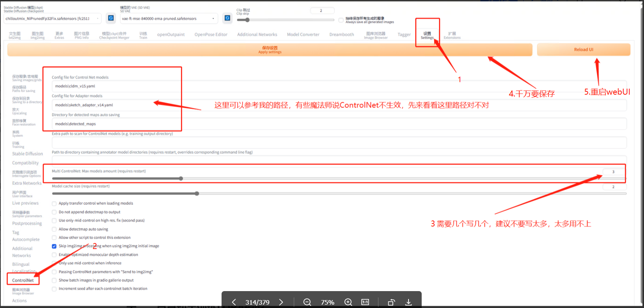The image size is (644, 308).
Task: Uncheck Skip img2img processing checkbox
Action: [54, 246]
